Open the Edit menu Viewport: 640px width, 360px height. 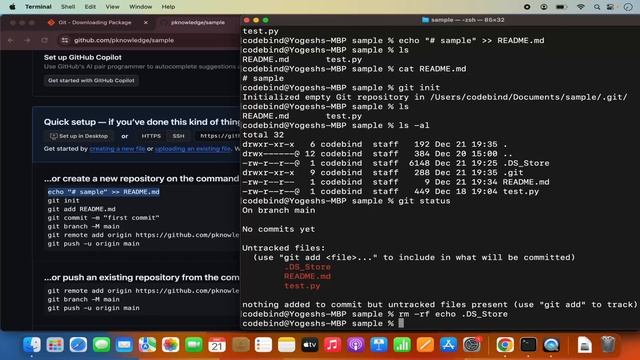coord(90,7)
